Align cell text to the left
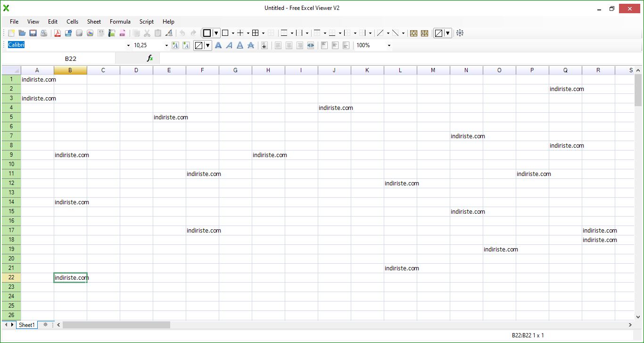Image resolution: width=644 pixels, height=343 pixels. [278, 45]
